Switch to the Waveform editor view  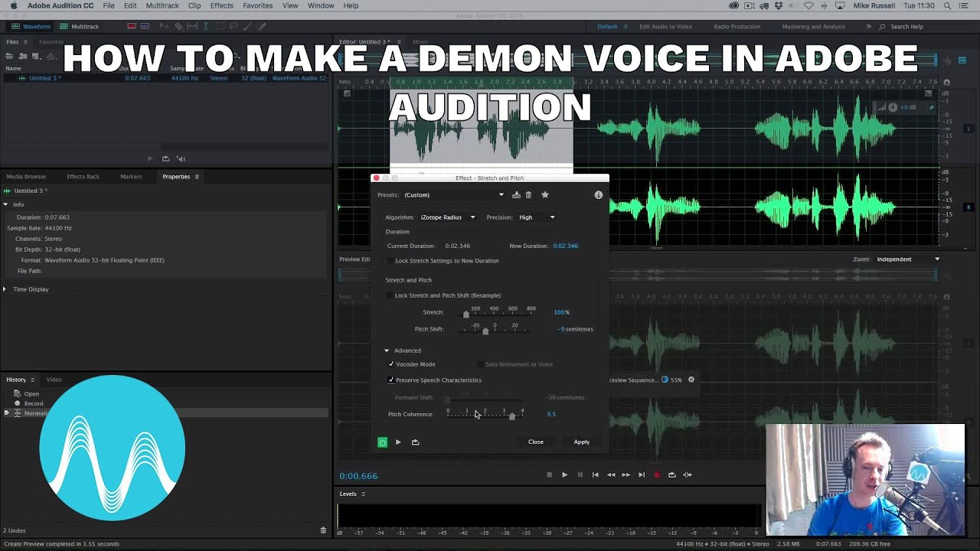tap(31, 26)
